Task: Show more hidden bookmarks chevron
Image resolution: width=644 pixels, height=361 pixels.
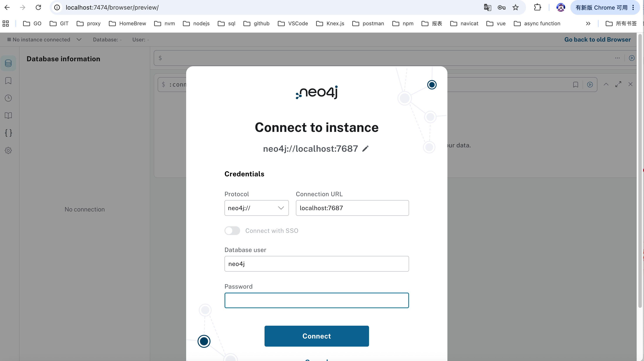Action: pyautogui.click(x=588, y=24)
